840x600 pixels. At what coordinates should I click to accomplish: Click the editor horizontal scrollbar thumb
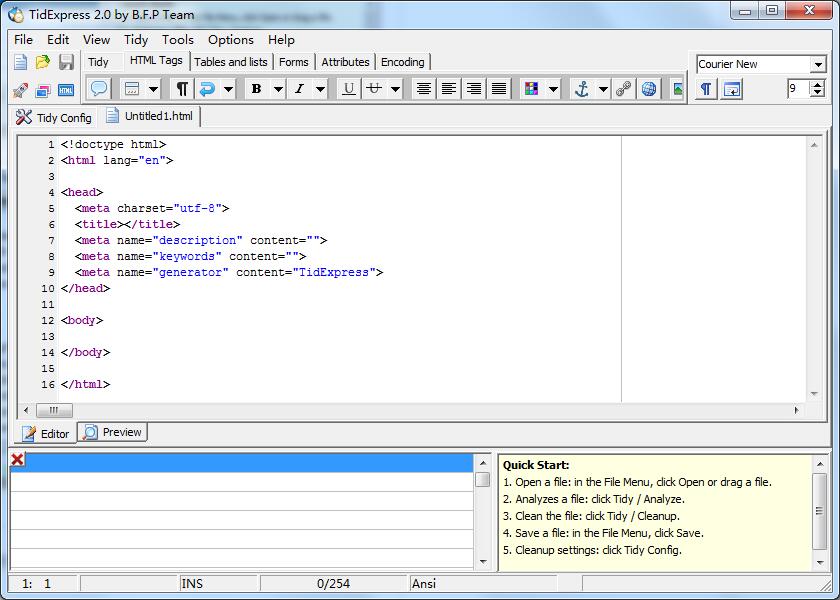click(x=54, y=410)
